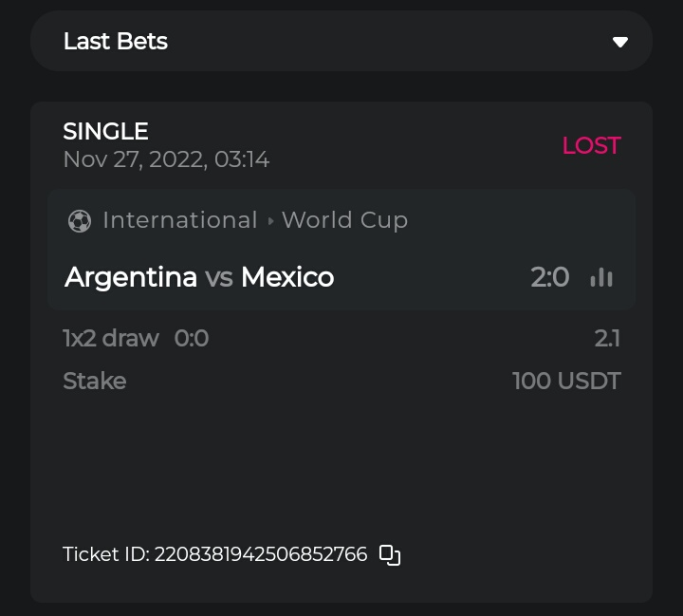Open match statistics bar chart icon

(601, 277)
